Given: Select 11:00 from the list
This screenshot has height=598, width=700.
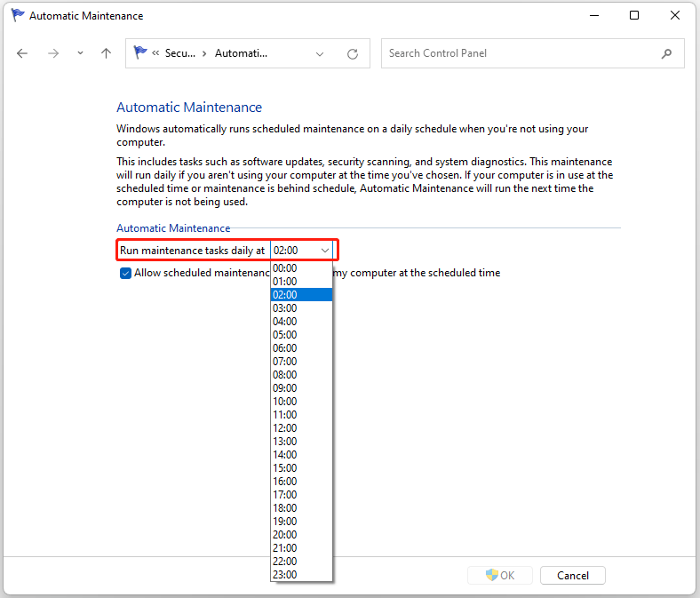Looking at the screenshot, I should tap(301, 415).
